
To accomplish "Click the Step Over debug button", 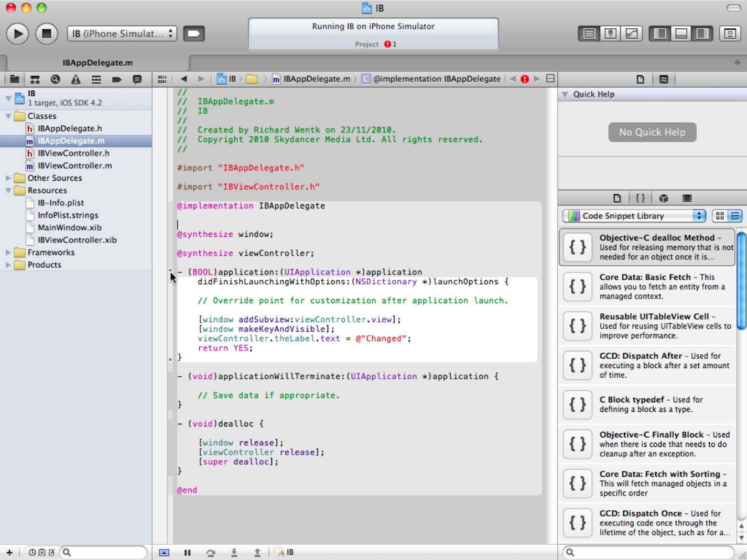I will 211,552.
